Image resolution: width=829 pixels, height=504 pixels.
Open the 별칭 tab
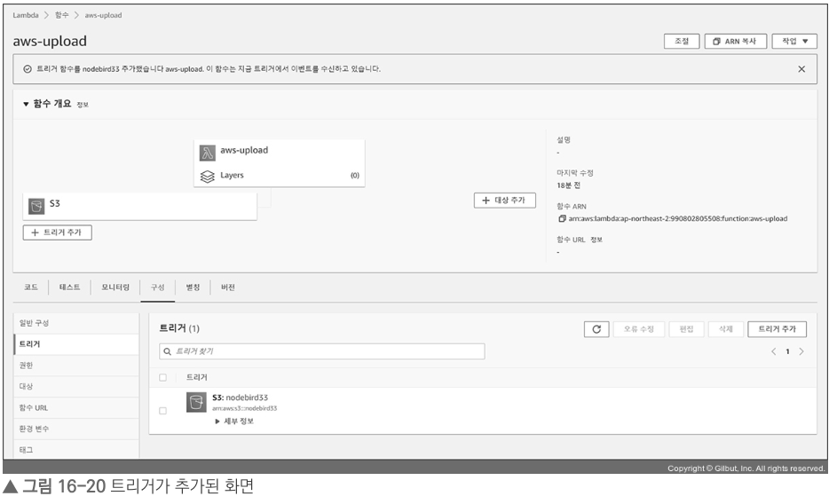point(193,287)
